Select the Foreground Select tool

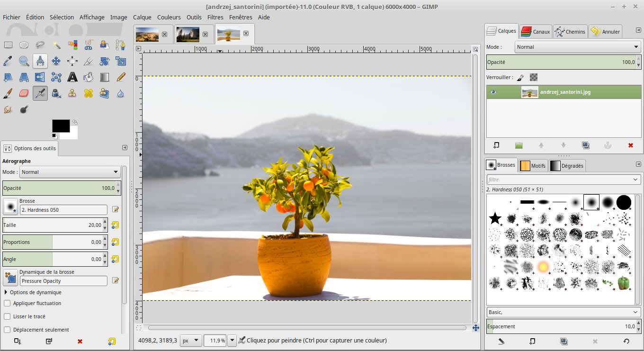[105, 45]
